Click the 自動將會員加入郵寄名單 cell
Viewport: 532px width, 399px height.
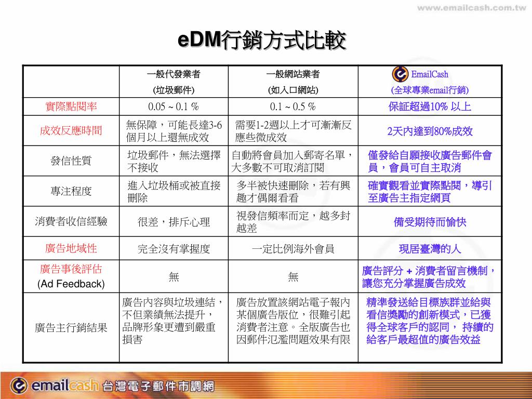pos(293,161)
